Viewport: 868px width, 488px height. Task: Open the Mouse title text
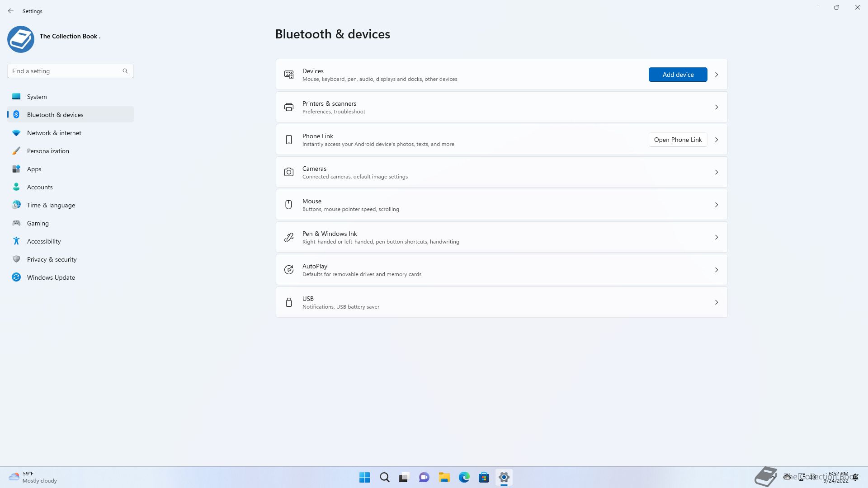312,201
